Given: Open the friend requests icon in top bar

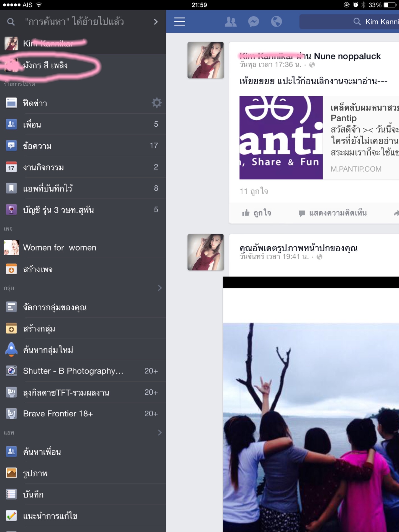Looking at the screenshot, I should (x=230, y=22).
